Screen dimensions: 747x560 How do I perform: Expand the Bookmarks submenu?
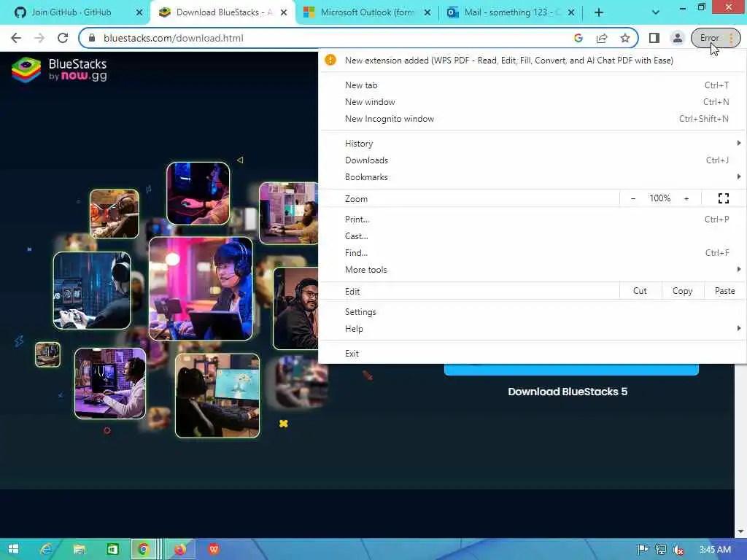pyautogui.click(x=532, y=176)
